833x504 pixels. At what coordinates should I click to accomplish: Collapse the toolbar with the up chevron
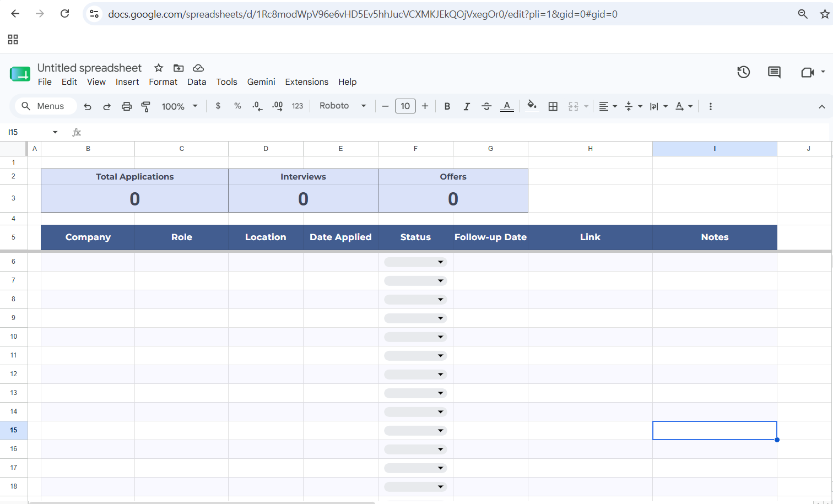(x=821, y=106)
